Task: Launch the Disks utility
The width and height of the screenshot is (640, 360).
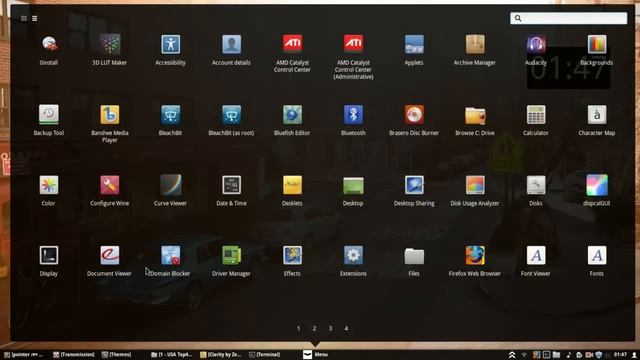Action: (x=536, y=191)
